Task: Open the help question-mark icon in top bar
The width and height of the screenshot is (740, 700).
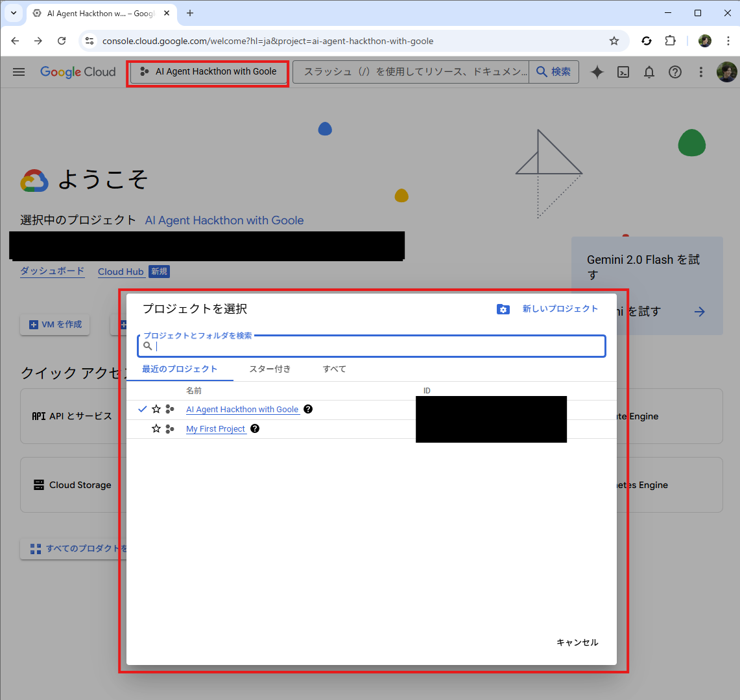Action: pyautogui.click(x=675, y=72)
